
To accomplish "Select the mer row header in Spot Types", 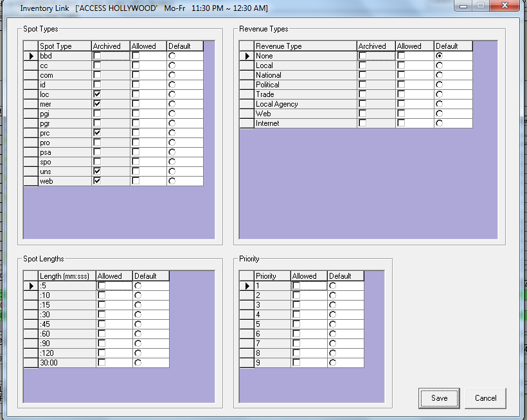I will (30, 104).
